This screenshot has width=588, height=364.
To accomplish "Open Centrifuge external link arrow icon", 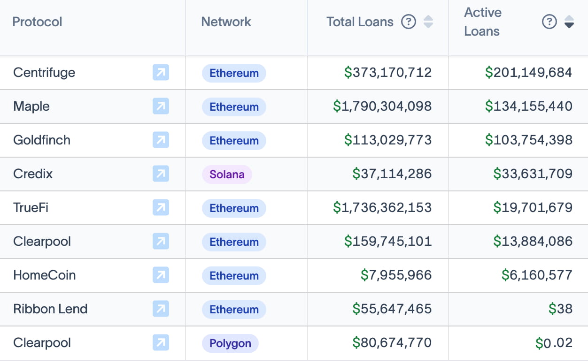I will point(161,73).
